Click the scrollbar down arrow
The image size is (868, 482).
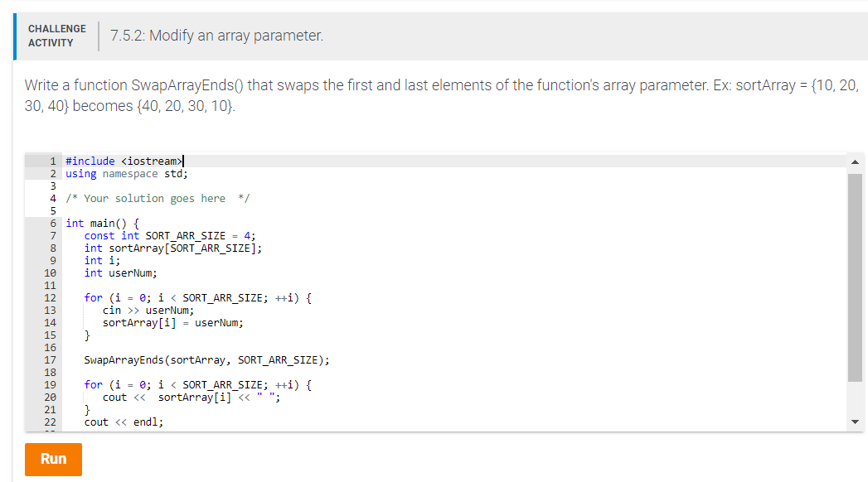[x=856, y=421]
